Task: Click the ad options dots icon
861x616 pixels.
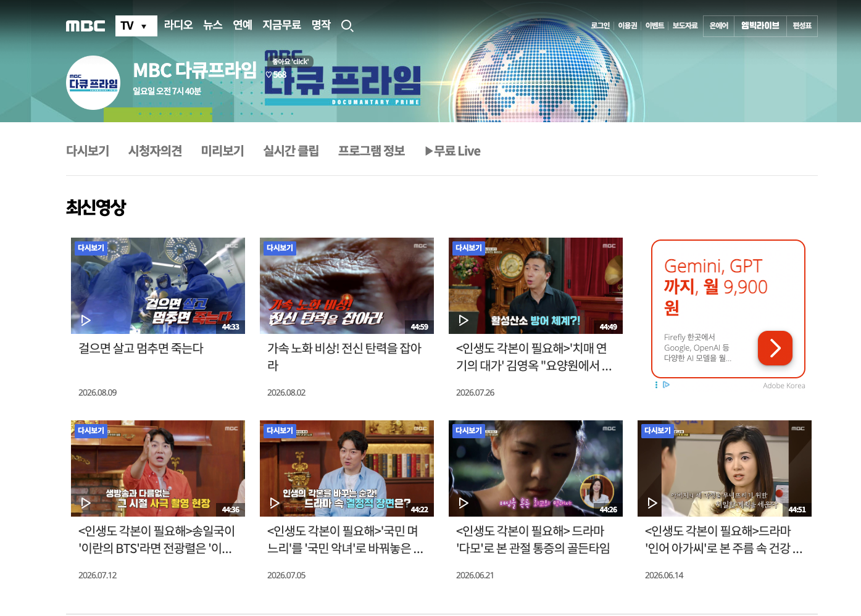Action: (x=656, y=385)
